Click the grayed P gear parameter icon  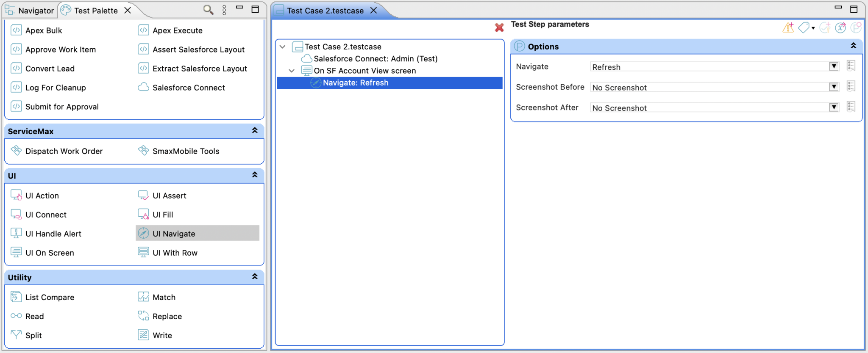(x=856, y=28)
